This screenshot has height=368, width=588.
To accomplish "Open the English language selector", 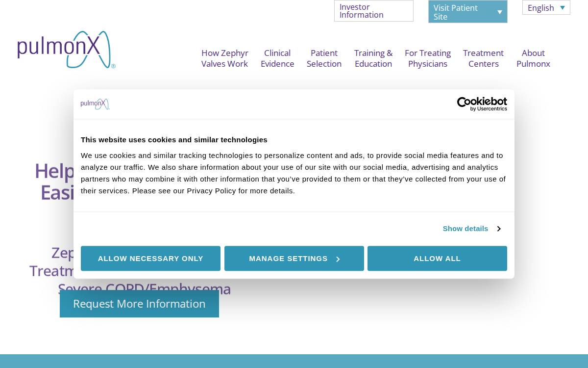I will [546, 7].
